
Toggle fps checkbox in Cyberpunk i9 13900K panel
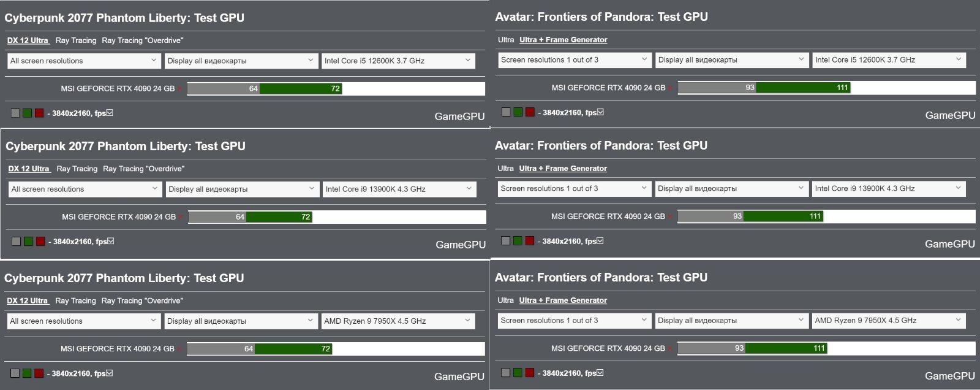[111, 241]
